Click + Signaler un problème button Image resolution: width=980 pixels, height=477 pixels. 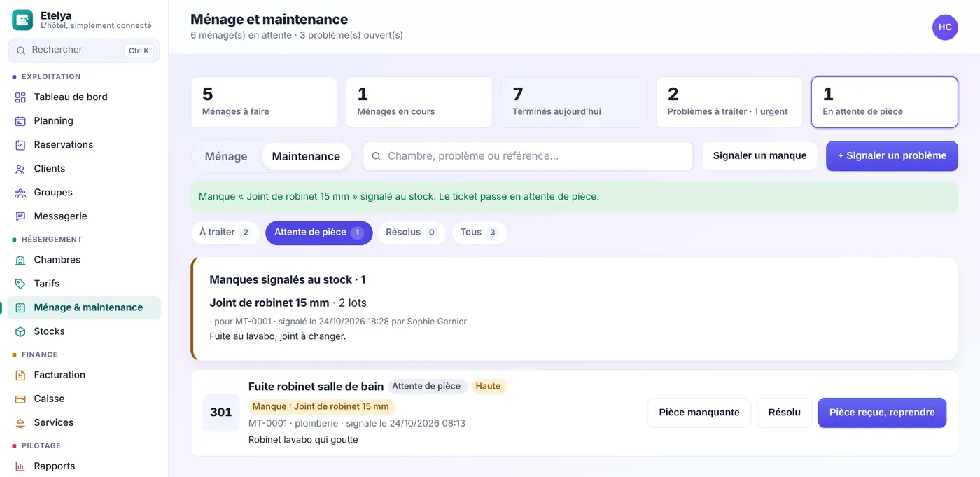pos(892,155)
